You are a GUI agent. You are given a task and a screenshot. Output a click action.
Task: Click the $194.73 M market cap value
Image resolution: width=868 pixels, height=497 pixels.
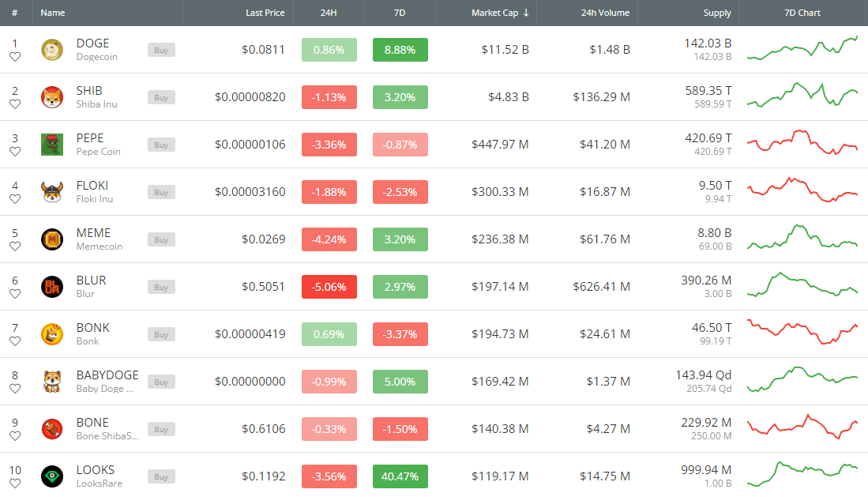tap(500, 335)
